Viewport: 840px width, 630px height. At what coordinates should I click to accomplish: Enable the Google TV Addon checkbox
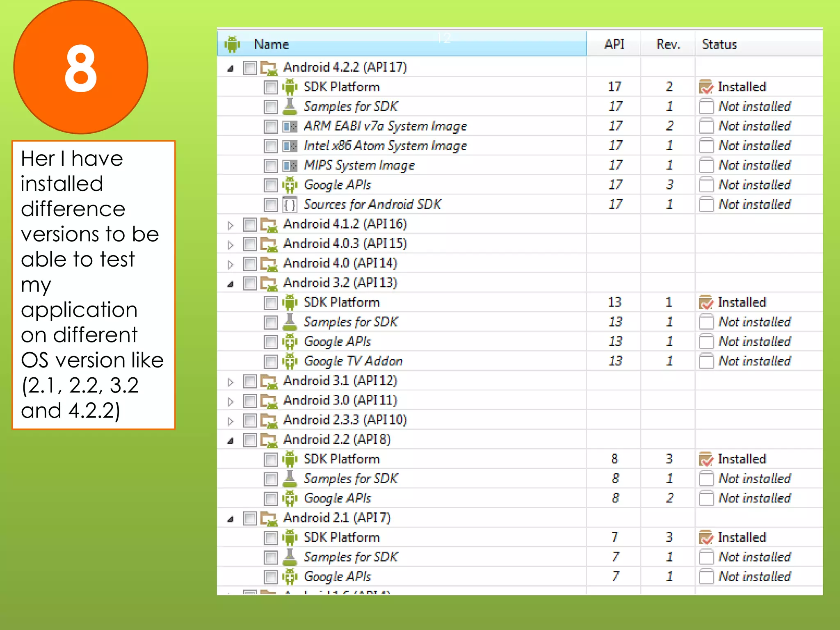click(271, 362)
